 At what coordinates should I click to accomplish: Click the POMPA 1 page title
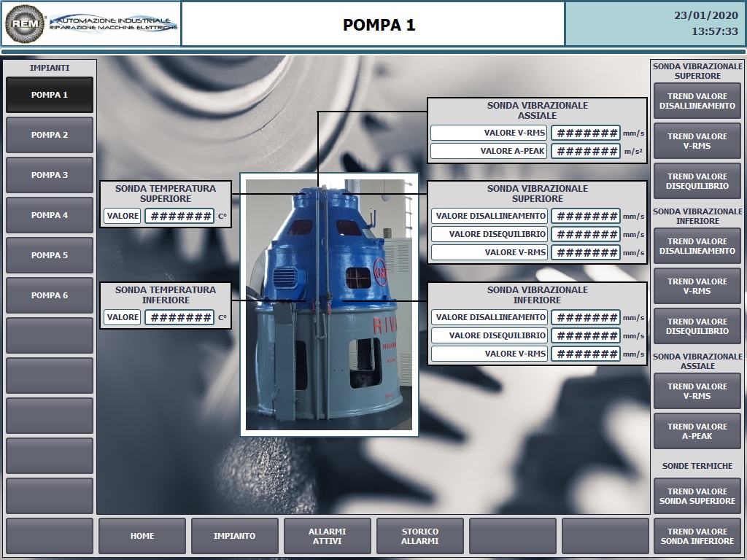379,25
